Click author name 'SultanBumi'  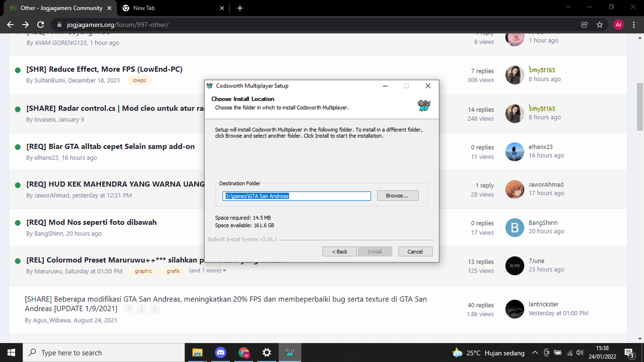click(50, 80)
